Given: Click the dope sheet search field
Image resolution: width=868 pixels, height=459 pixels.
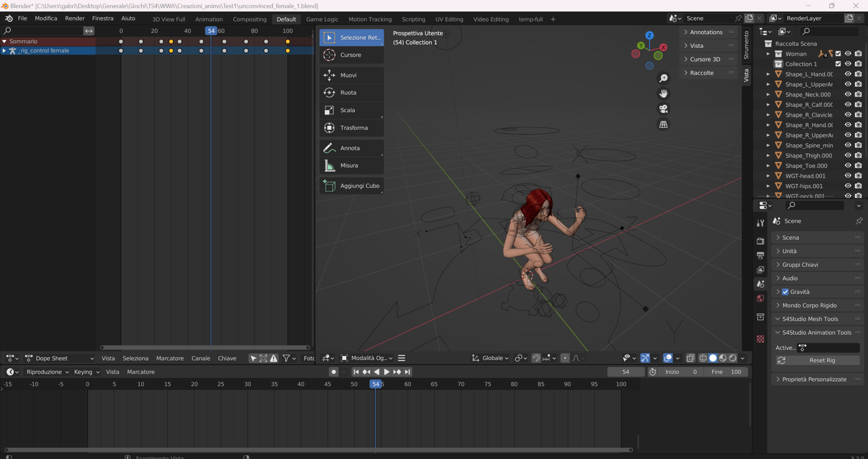Looking at the screenshot, I should tap(42, 31).
